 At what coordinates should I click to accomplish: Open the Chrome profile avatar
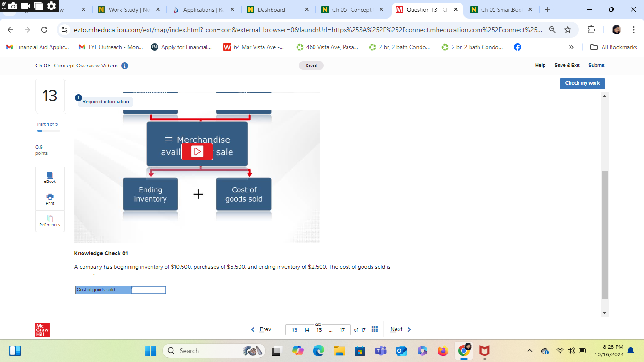(x=616, y=30)
